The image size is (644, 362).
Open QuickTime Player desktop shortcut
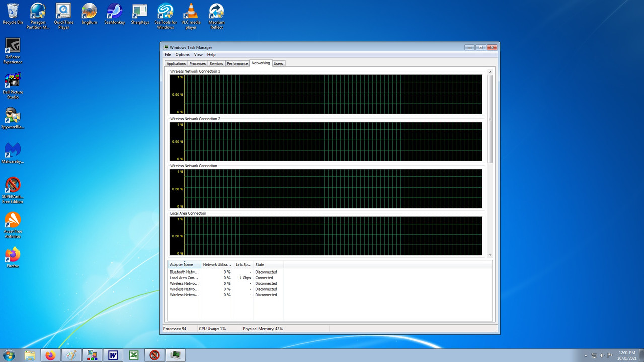[63, 16]
